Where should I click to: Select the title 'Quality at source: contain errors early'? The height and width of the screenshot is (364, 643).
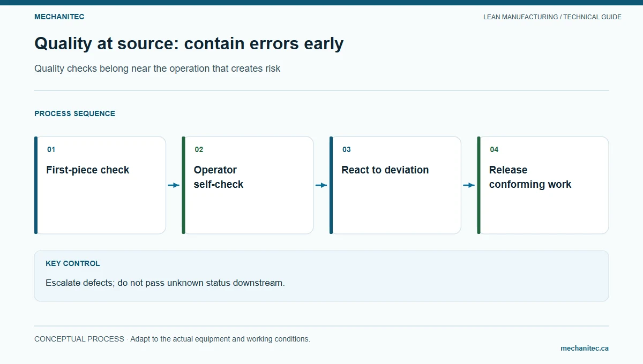pyautogui.click(x=189, y=43)
